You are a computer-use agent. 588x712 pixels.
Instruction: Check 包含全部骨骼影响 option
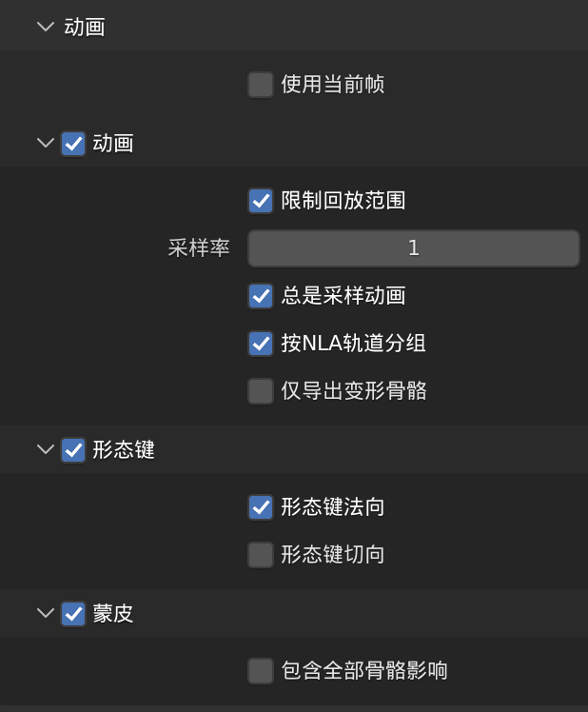(261, 671)
